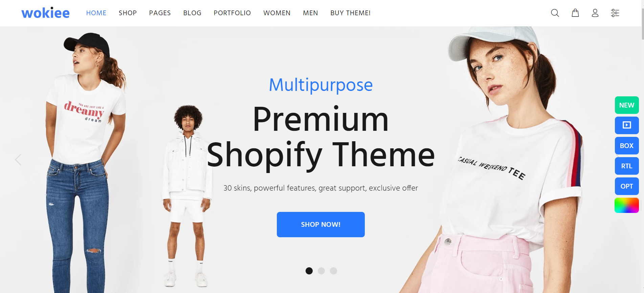Image resolution: width=644 pixels, height=293 pixels.
Task: Click the SHOP NOW! button
Action: (321, 224)
